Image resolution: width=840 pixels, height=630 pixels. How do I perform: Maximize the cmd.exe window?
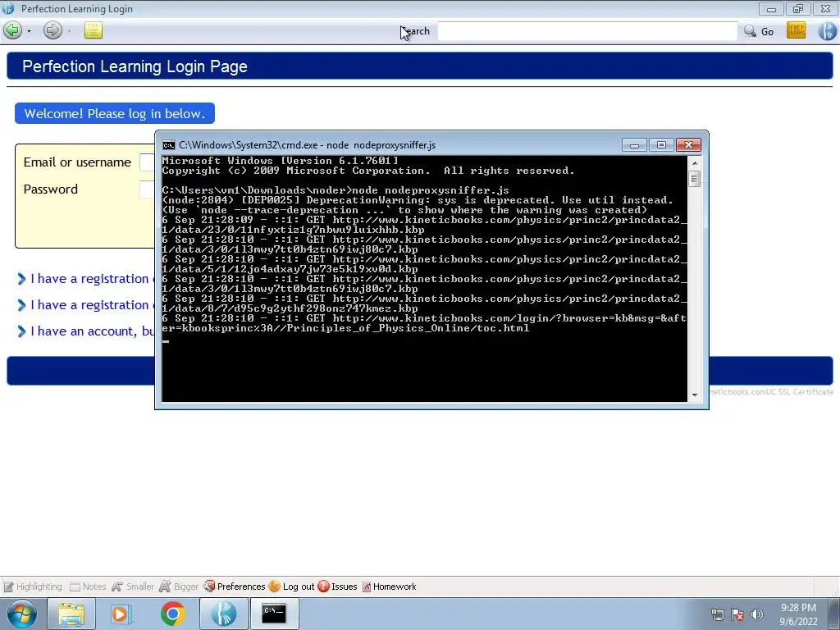(x=661, y=145)
